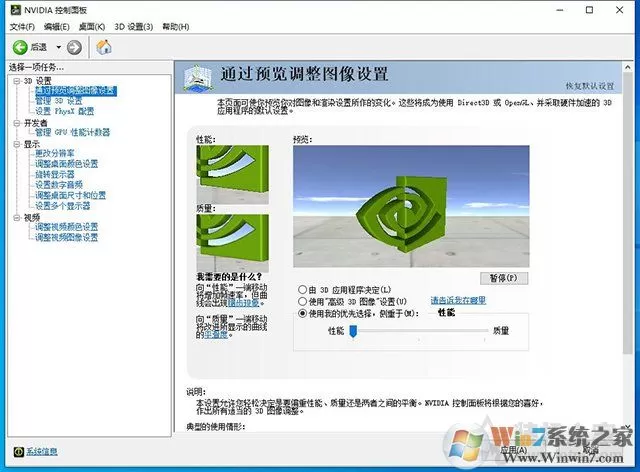Select 管理 GPU 性能计数器 tree item
Viewport: 640px width, 472px height.
pyautogui.click(x=73, y=132)
